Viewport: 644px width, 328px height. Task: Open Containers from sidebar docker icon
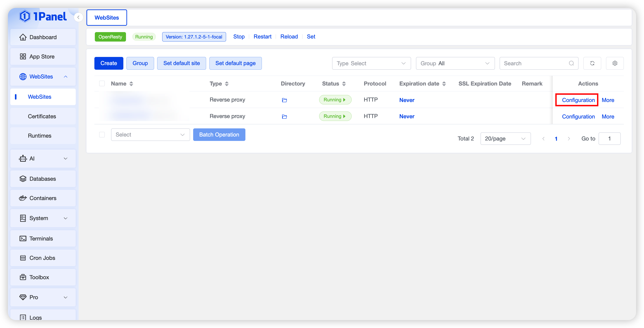tap(23, 198)
